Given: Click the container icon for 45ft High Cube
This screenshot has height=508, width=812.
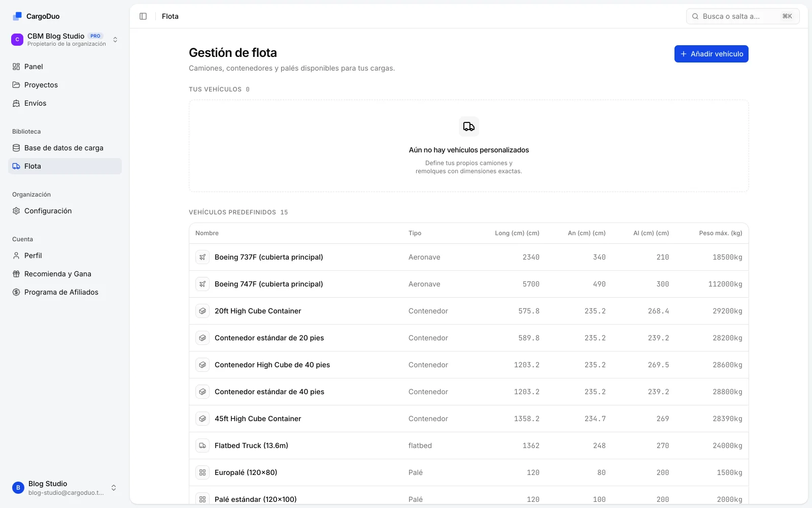Looking at the screenshot, I should 202,419.
